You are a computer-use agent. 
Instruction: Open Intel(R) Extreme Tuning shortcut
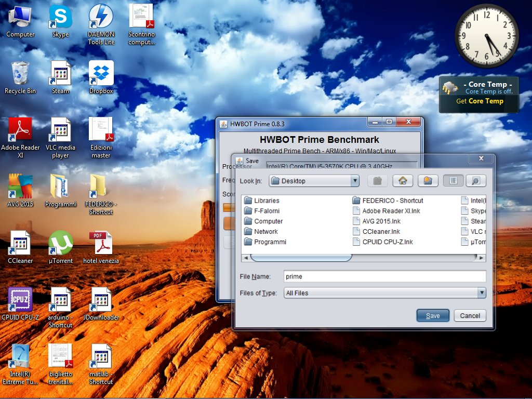(x=20, y=364)
